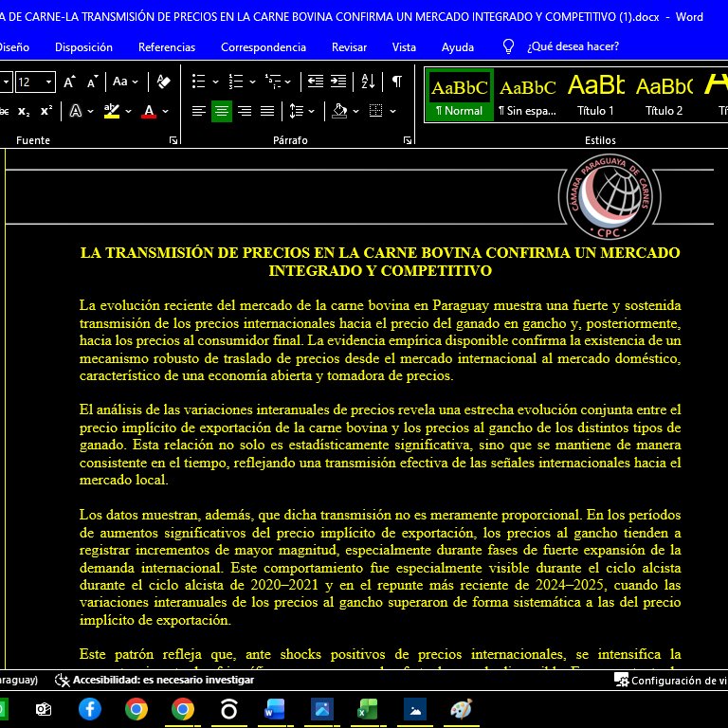Click the Accesibilidad status bar message
Viewport: 728px width, 728px height.
[163, 681]
